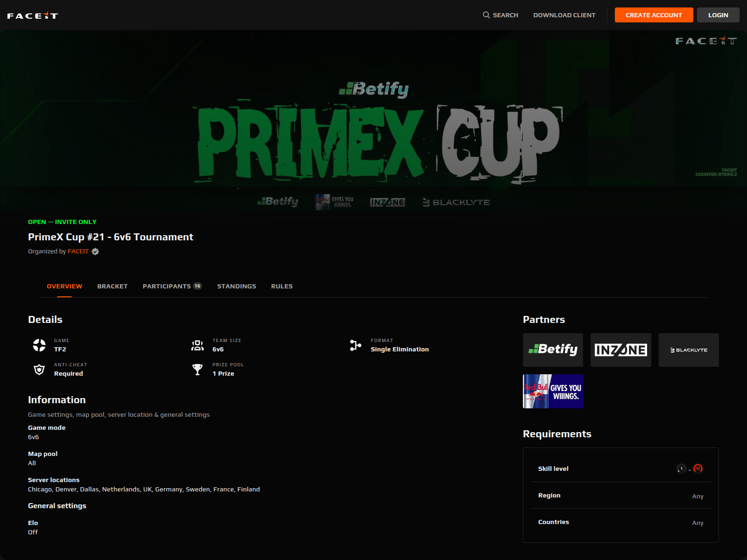Click the verified badge beside FACEIT organizer

click(x=95, y=252)
